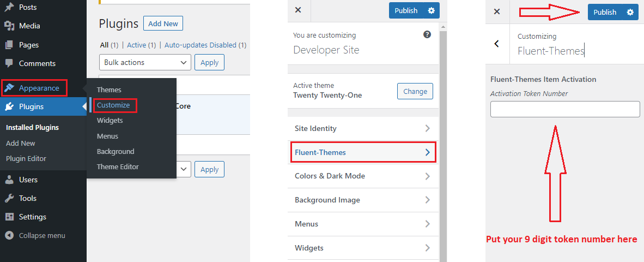Expand the customizer Widgets section chevron
The height and width of the screenshot is (262, 644).
(427, 248)
